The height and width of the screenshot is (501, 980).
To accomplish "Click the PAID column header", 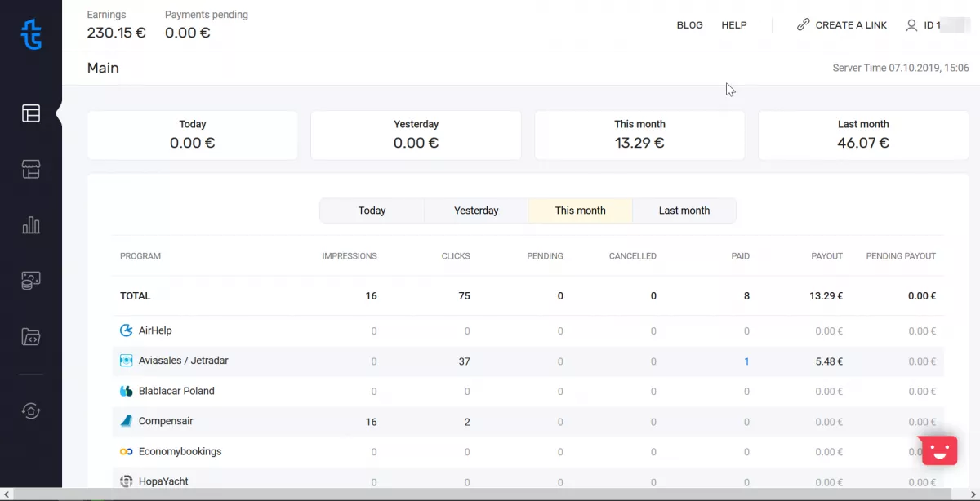I will (741, 256).
